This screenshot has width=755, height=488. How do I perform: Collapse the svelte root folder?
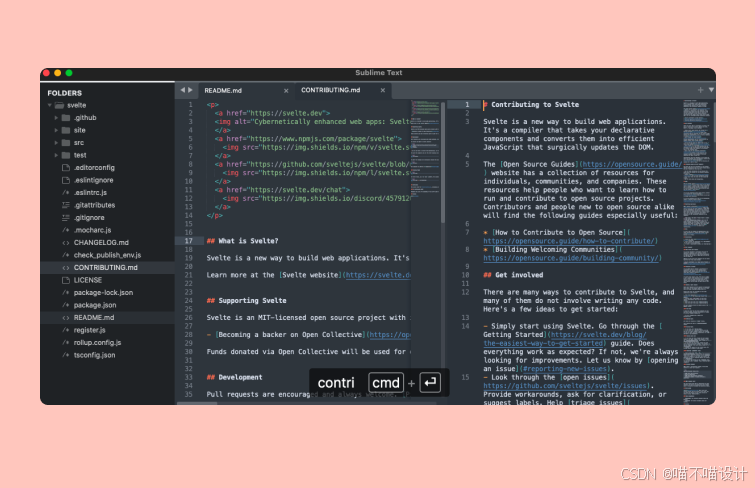coord(50,105)
